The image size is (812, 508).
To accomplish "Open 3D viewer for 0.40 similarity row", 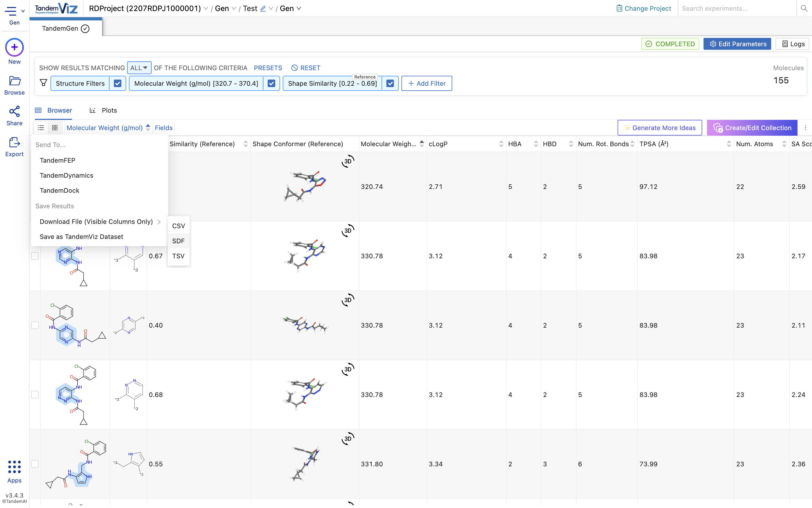I will coord(348,300).
